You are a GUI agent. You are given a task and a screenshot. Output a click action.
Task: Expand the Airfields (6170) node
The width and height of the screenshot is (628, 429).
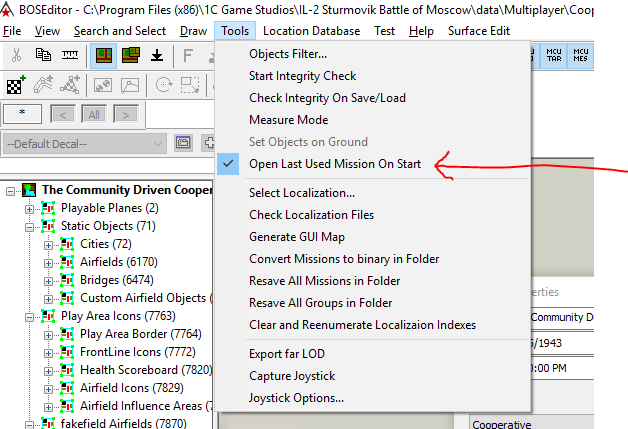tap(48, 264)
